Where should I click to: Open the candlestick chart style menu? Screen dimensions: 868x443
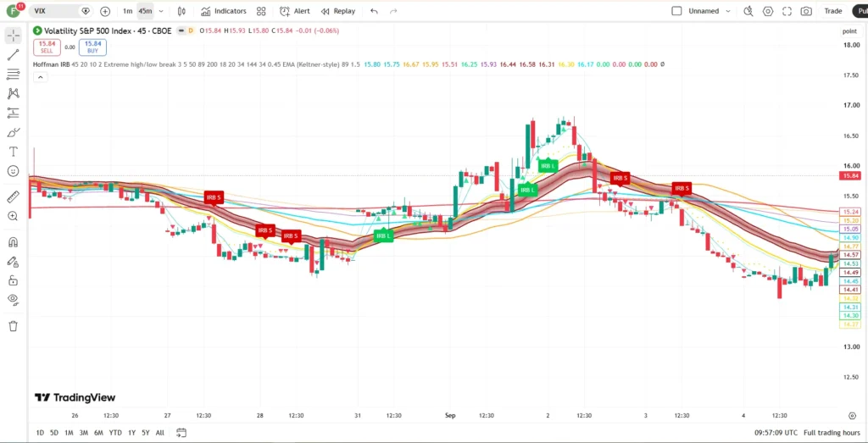(x=181, y=11)
